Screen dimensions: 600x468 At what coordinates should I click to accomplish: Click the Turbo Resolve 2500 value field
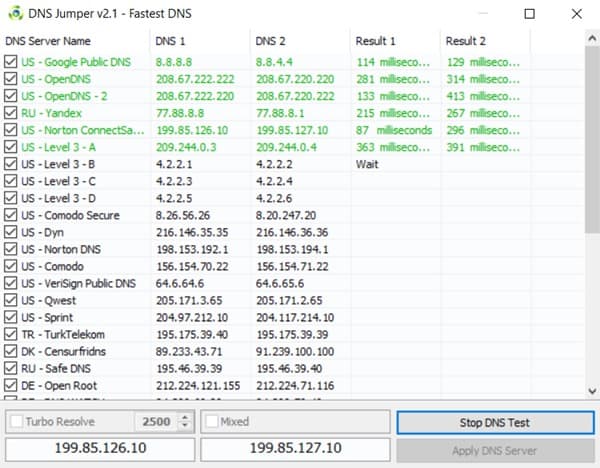[156, 422]
